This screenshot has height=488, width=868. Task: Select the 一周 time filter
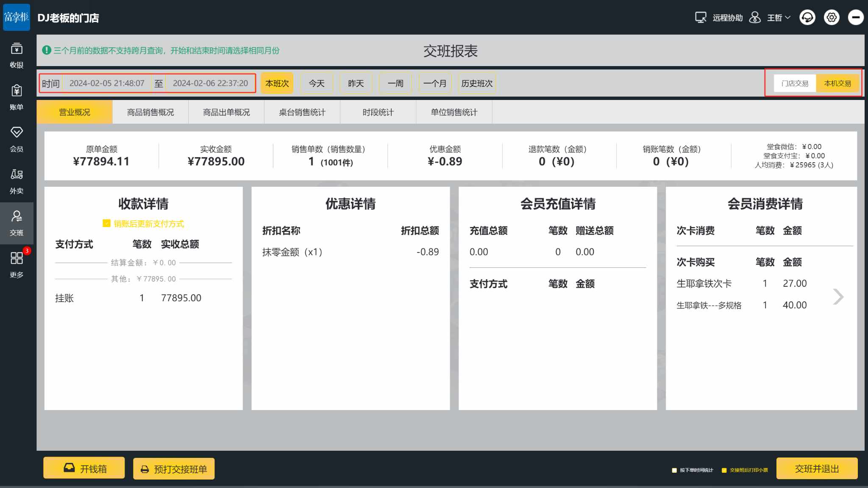395,83
